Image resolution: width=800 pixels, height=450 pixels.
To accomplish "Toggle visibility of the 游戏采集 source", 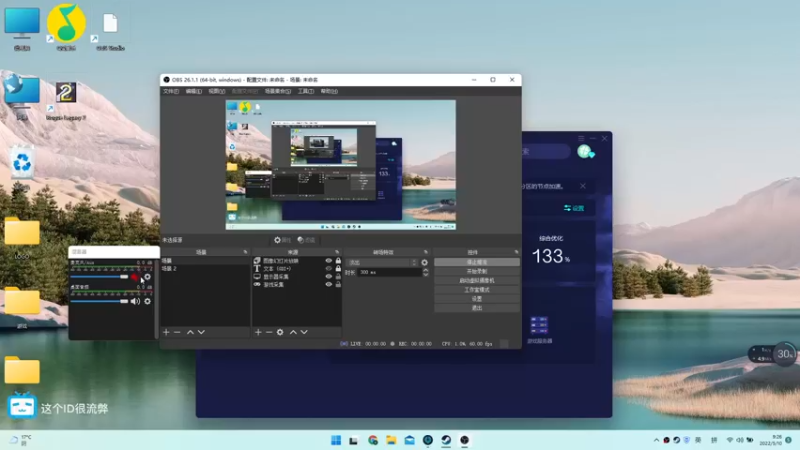I will pyautogui.click(x=328, y=285).
